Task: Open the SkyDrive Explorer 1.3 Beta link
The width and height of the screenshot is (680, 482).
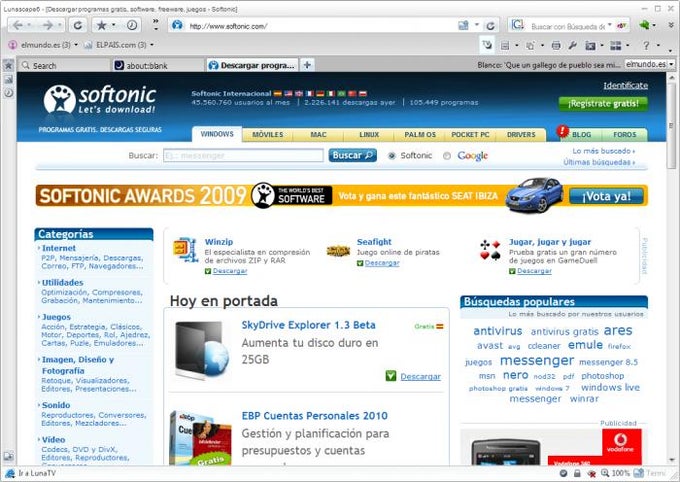Action: pyautogui.click(x=308, y=325)
